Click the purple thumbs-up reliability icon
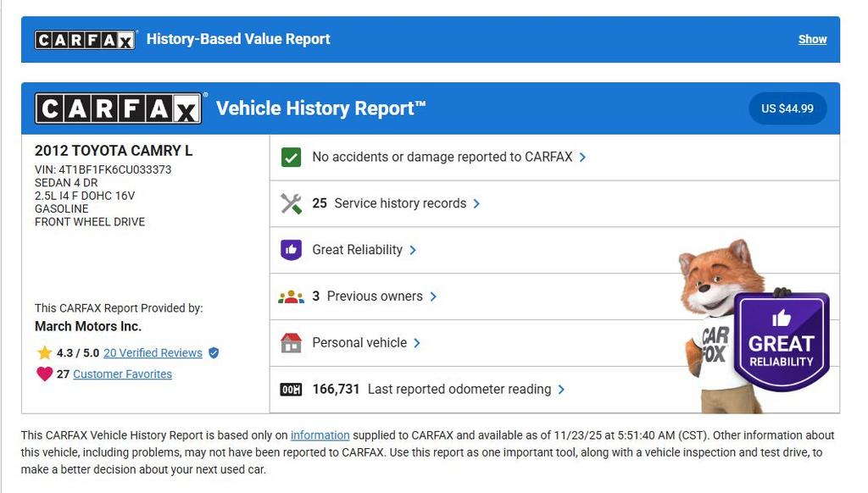This screenshot has height=493, width=868. [x=291, y=250]
